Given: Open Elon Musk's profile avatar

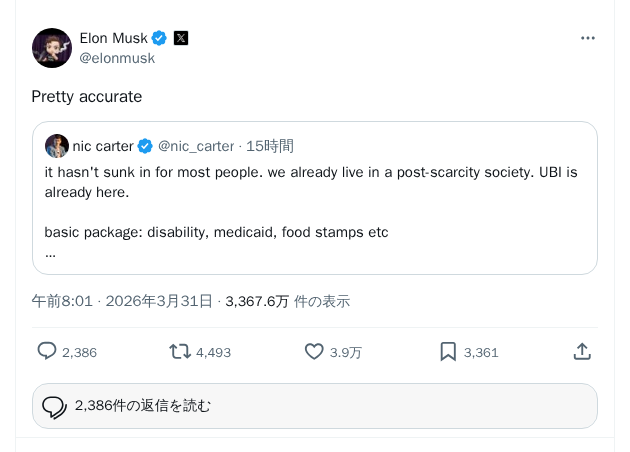Looking at the screenshot, I should (52, 48).
